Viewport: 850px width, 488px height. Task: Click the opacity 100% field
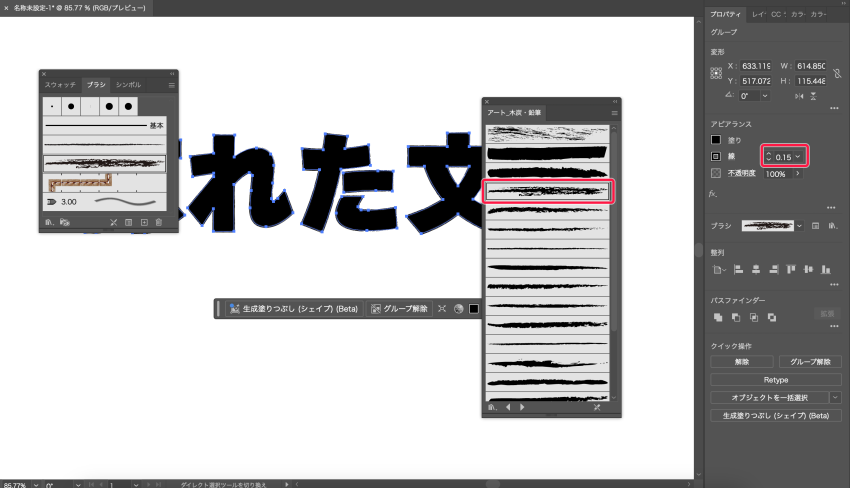[778, 174]
